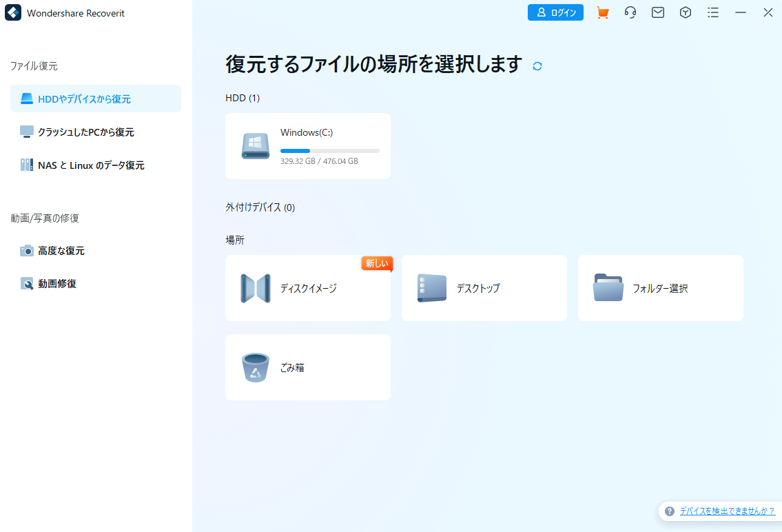This screenshot has width=782, height=532.
Task: Open the list menu icon in title bar
Action: (x=713, y=13)
